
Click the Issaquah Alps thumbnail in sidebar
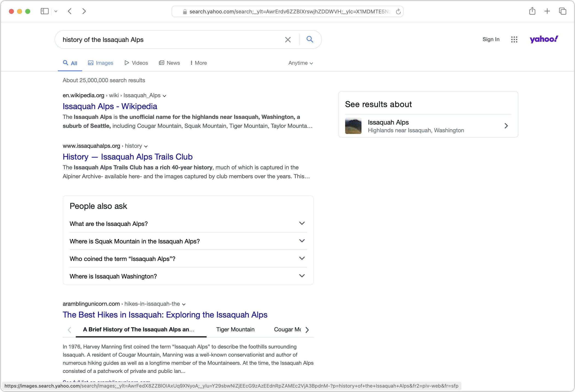pyautogui.click(x=353, y=126)
